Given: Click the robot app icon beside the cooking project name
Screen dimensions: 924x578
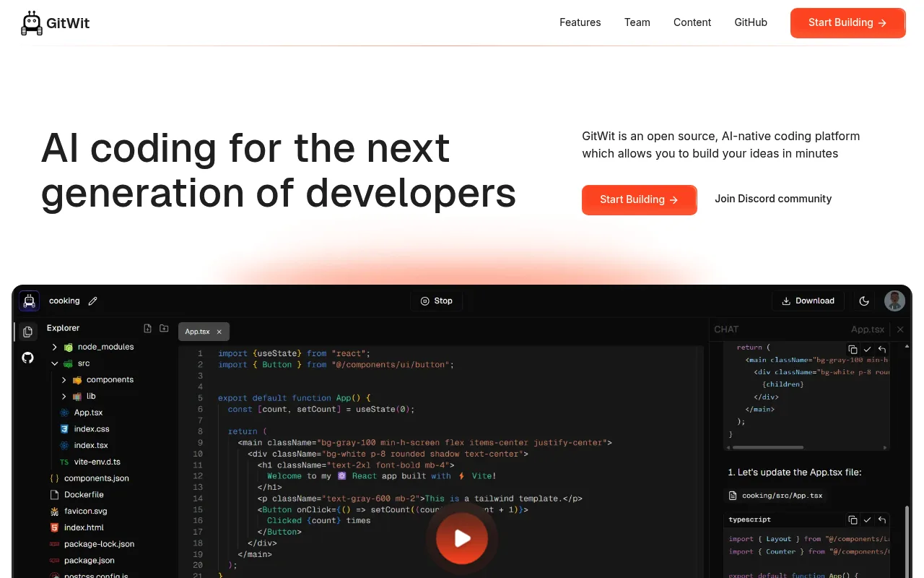Looking at the screenshot, I should pos(29,301).
